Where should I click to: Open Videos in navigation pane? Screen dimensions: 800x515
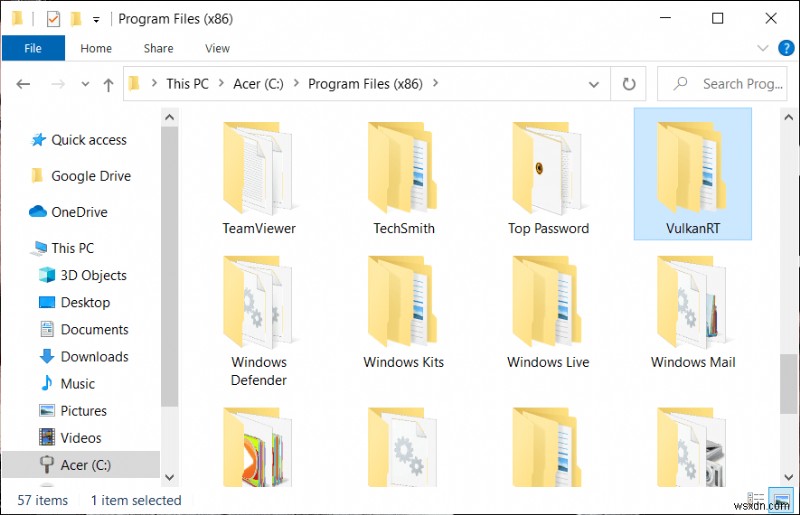70,437
